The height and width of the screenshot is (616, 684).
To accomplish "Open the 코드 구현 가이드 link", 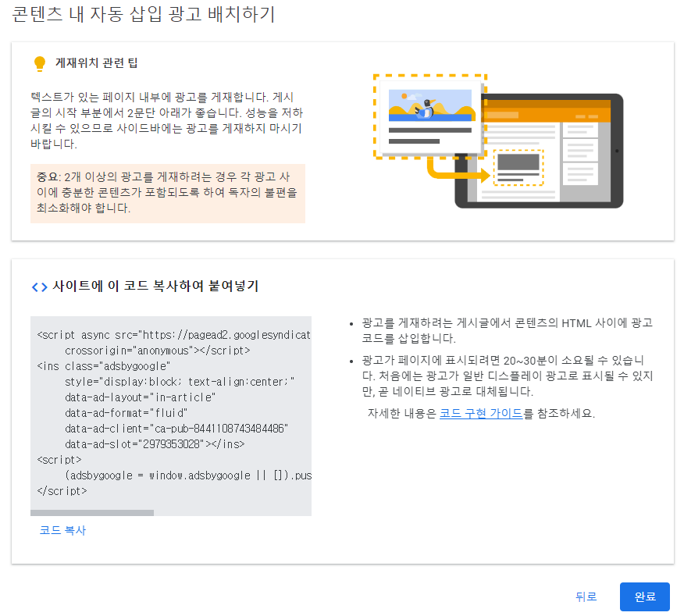I will coord(481,413).
